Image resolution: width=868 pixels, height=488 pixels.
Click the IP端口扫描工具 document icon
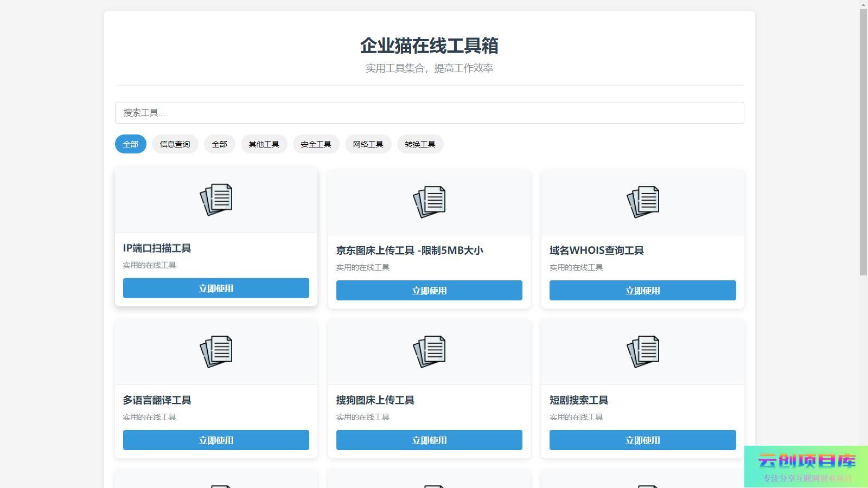(216, 200)
